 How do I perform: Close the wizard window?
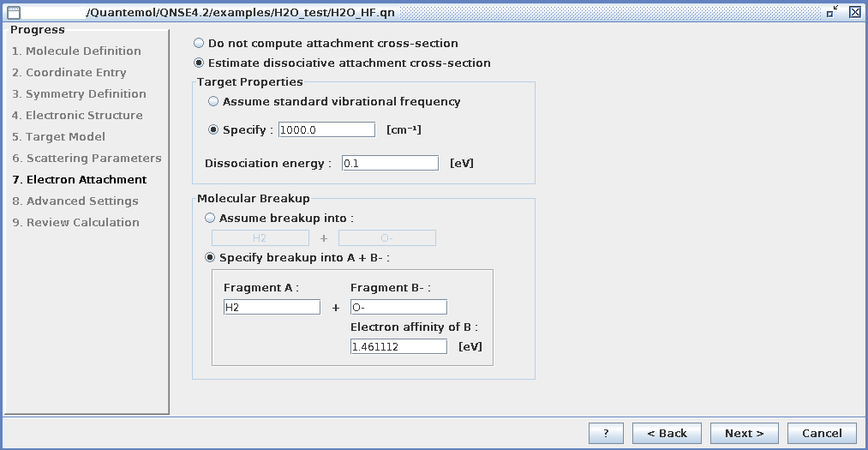point(855,11)
